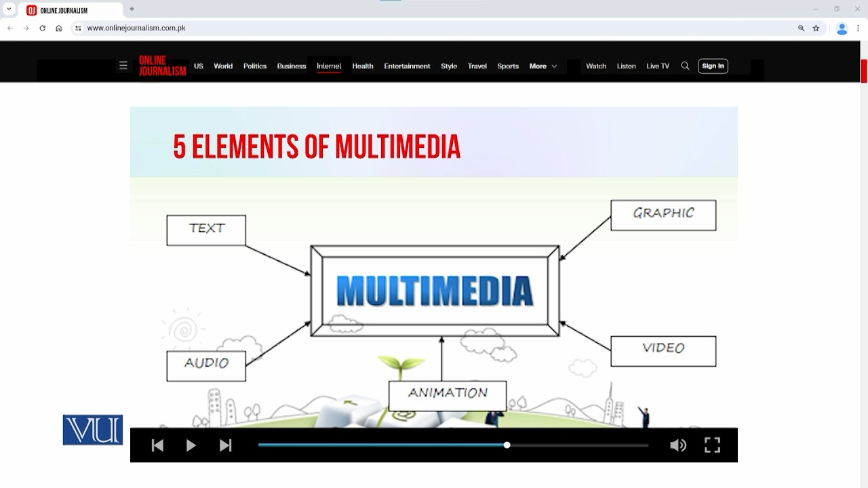Image resolution: width=868 pixels, height=488 pixels.
Task: Open the Business section
Action: (x=292, y=66)
